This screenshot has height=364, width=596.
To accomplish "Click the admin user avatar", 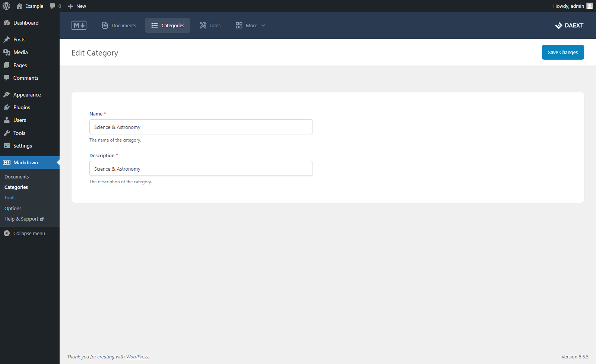I will click(x=590, y=6).
